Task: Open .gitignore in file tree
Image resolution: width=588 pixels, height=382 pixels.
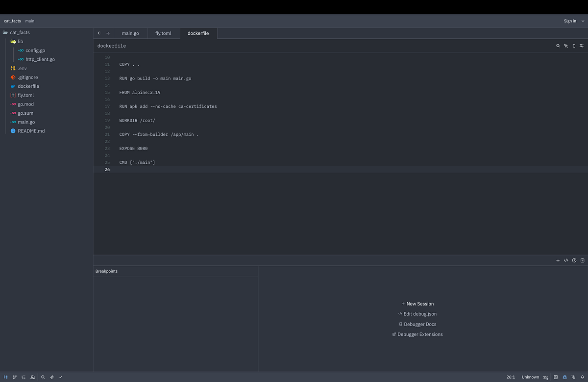Action: point(27,77)
